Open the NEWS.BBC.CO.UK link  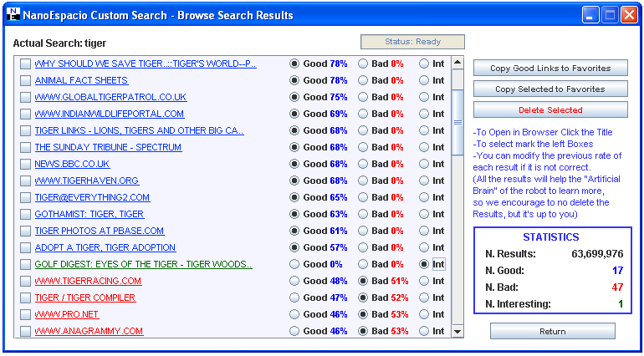click(x=72, y=165)
